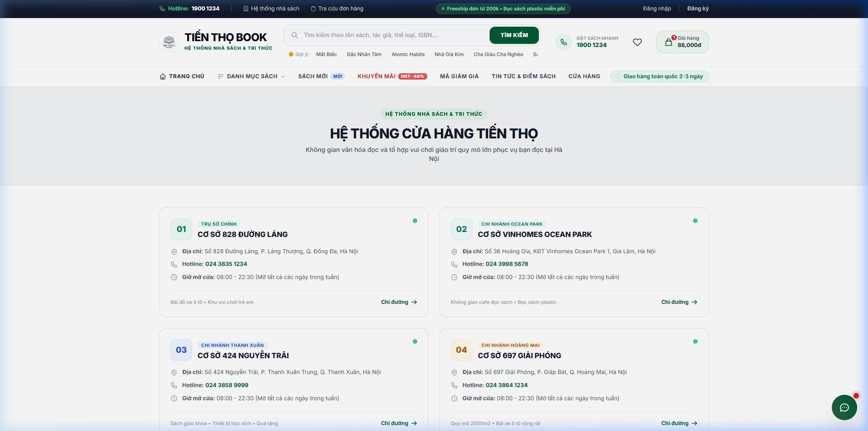868x431 pixels.
Task: Click Chỉ đường for 697 Giải Phóng
Action: pyautogui.click(x=679, y=423)
